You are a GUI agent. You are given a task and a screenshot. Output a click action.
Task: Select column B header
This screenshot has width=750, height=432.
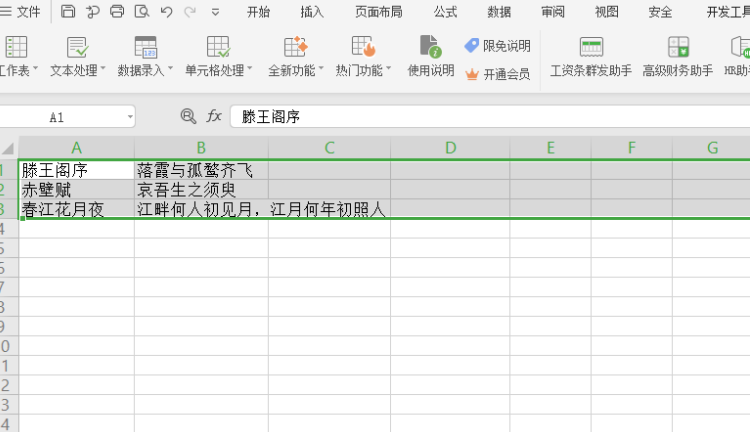(201, 148)
